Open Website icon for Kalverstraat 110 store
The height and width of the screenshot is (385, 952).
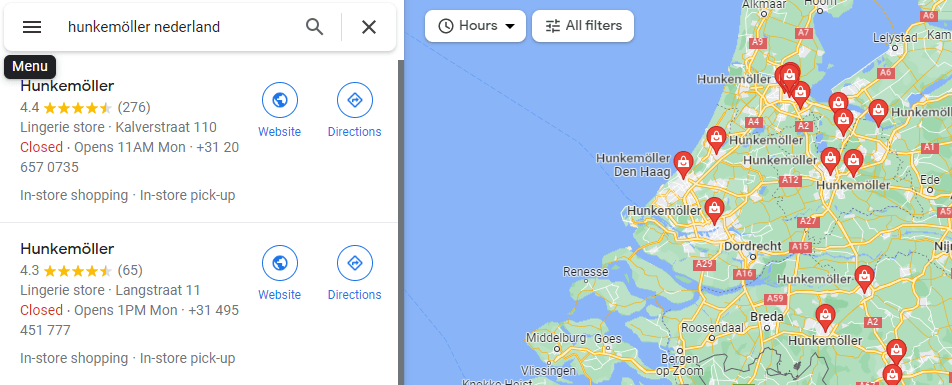(279, 100)
